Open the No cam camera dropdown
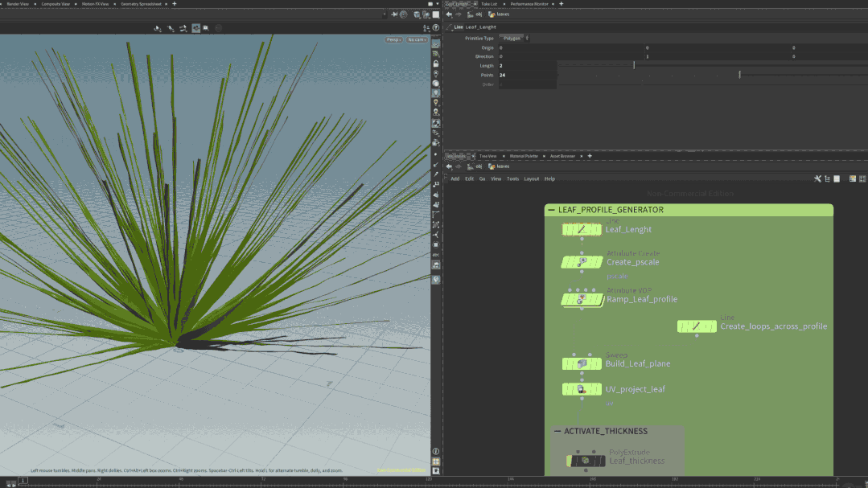The width and height of the screenshot is (868, 488). [417, 39]
